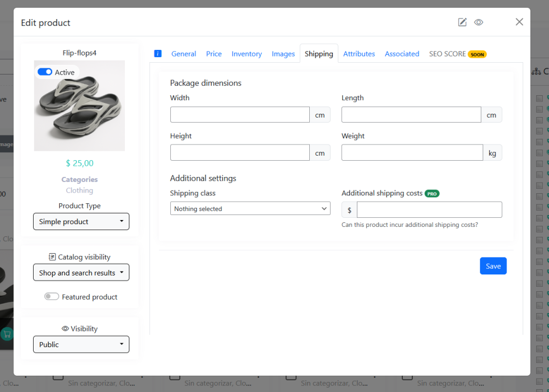Click the eye preview icon in header
Screen dimensions: 549x392
coord(478,22)
